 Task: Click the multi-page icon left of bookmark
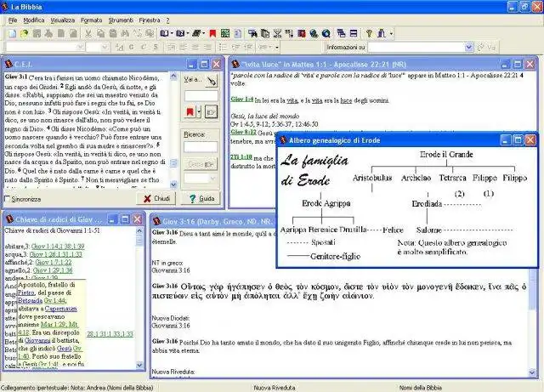(x=196, y=33)
